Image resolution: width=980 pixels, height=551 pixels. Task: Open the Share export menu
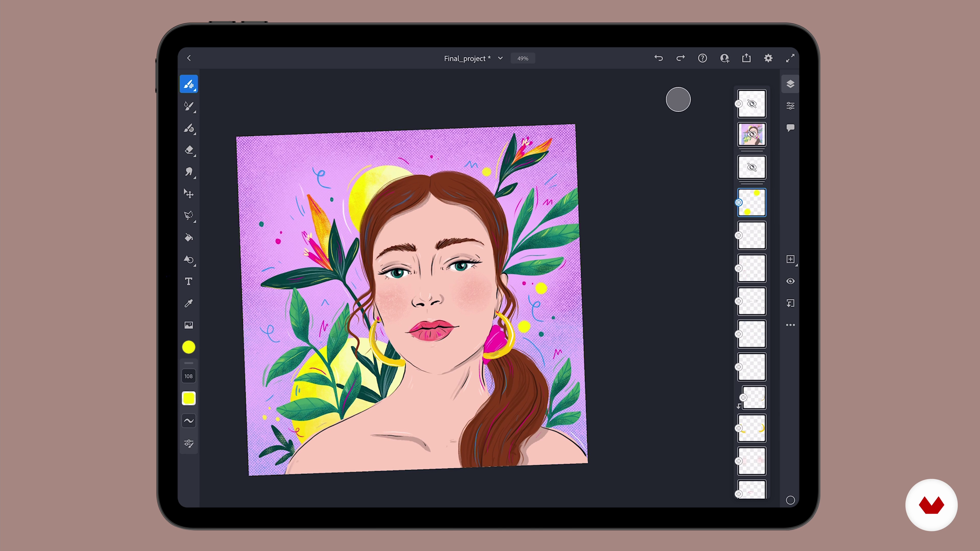click(x=746, y=58)
